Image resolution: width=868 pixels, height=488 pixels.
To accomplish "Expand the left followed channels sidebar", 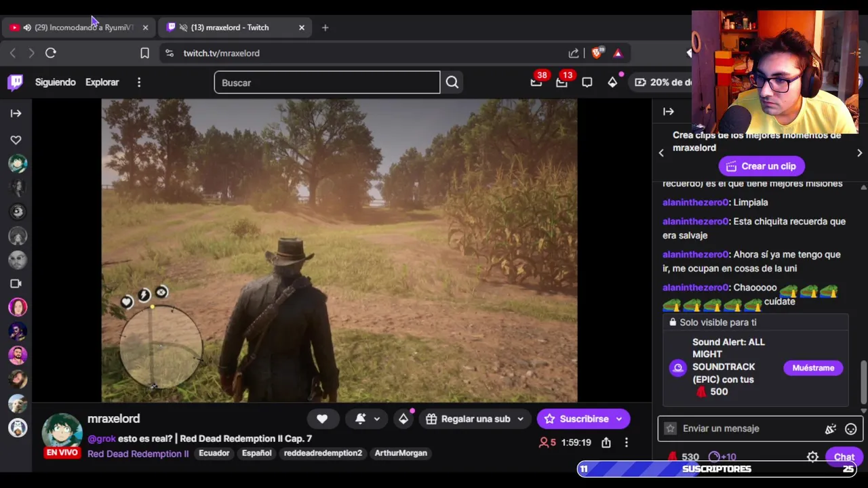I will [16, 113].
